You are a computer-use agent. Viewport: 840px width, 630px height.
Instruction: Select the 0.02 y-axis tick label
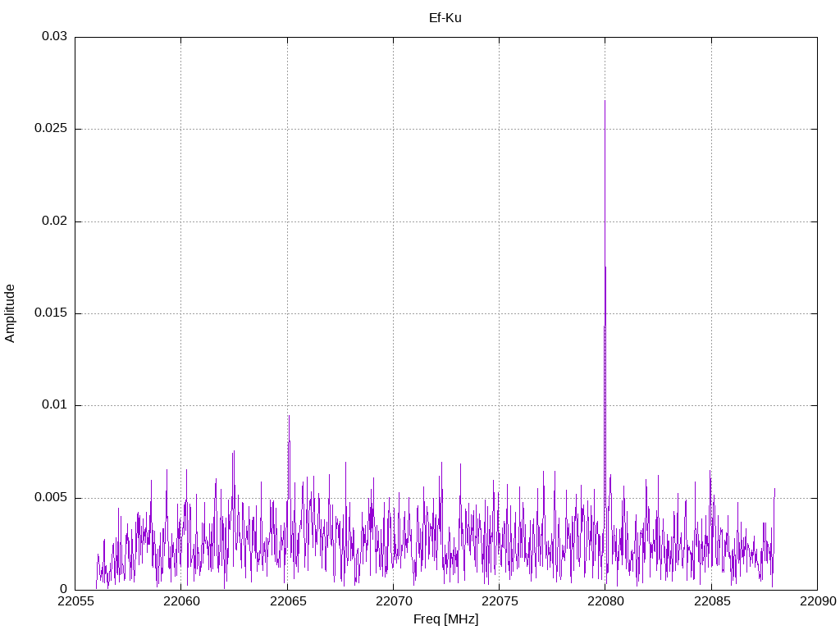53,221
